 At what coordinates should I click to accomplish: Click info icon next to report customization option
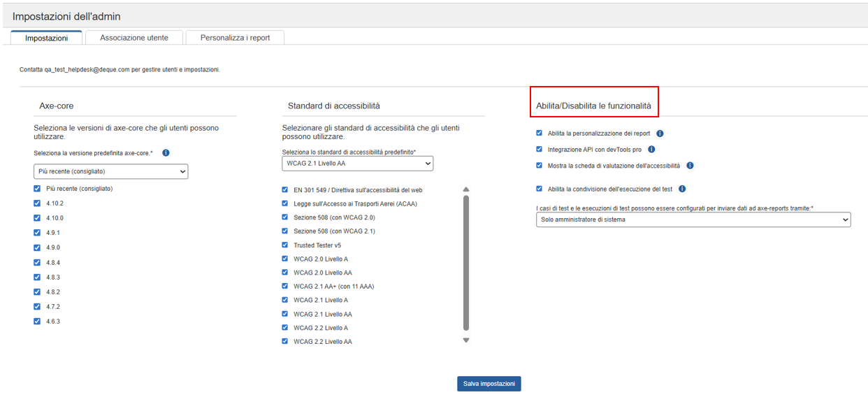coord(660,134)
